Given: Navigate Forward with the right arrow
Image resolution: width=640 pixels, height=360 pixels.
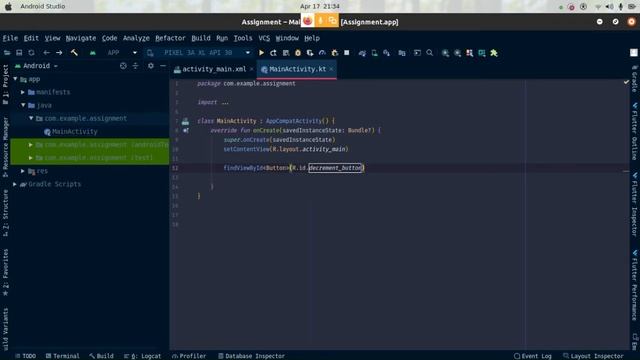Looking at the screenshot, I should (59, 53).
